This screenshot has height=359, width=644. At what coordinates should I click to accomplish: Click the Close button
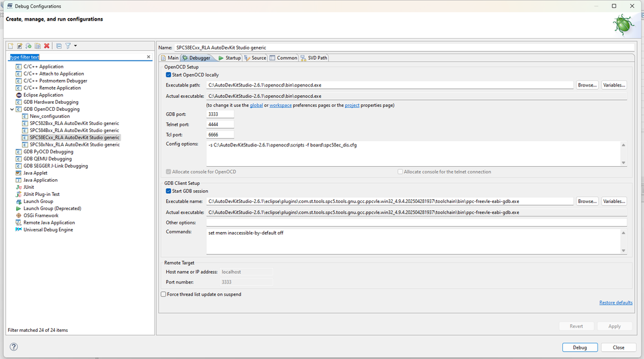[618, 347]
